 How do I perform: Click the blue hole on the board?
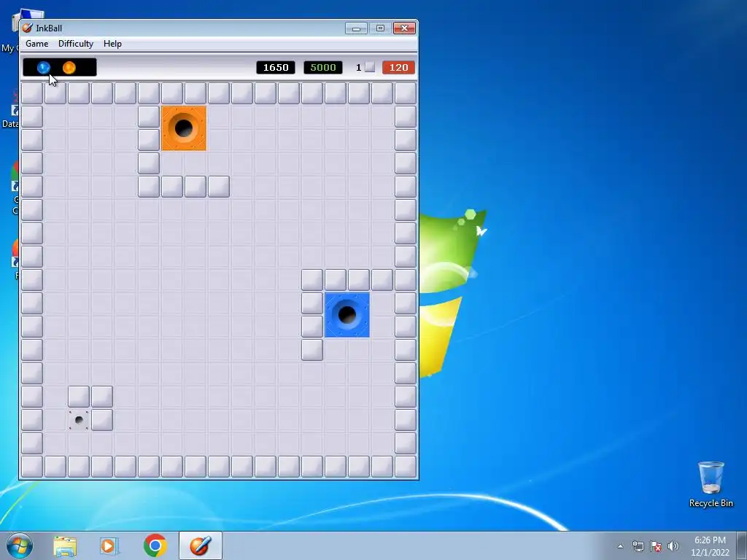pos(347,315)
